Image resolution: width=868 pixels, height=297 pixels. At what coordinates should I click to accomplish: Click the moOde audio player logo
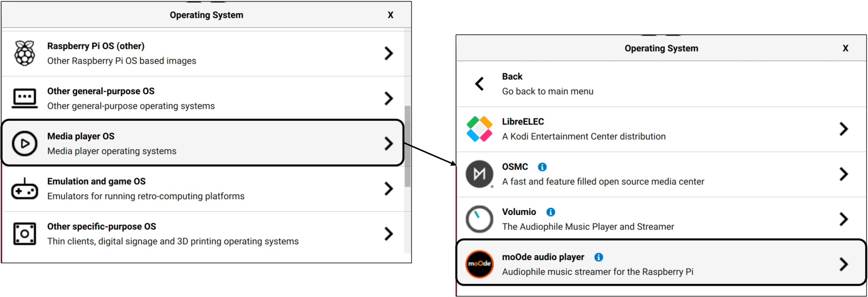(479, 264)
